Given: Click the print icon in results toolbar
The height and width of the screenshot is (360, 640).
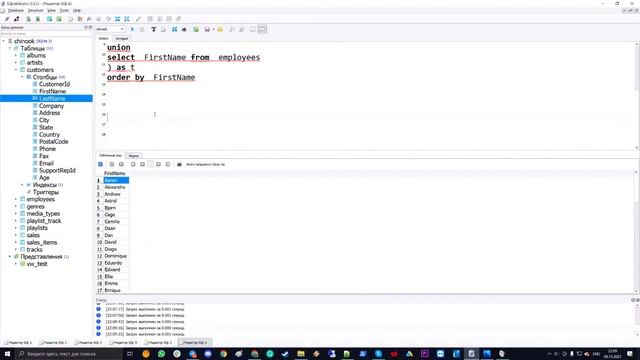Looking at the screenshot, I should click(x=179, y=164).
